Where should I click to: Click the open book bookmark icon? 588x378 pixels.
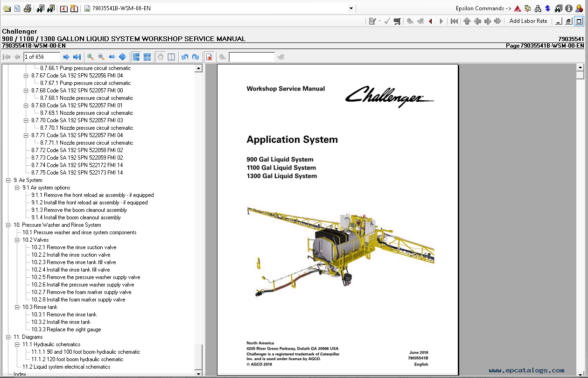[64, 8]
